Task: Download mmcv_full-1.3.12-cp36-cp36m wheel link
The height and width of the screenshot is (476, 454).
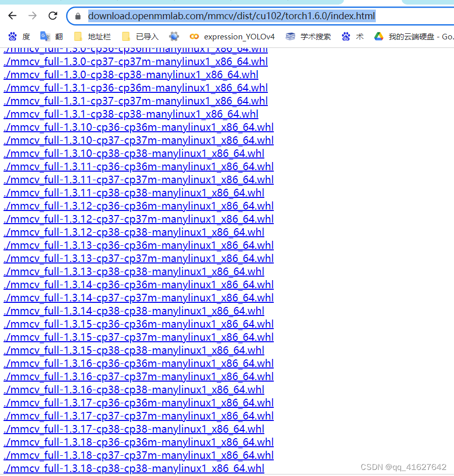Action: (139, 206)
